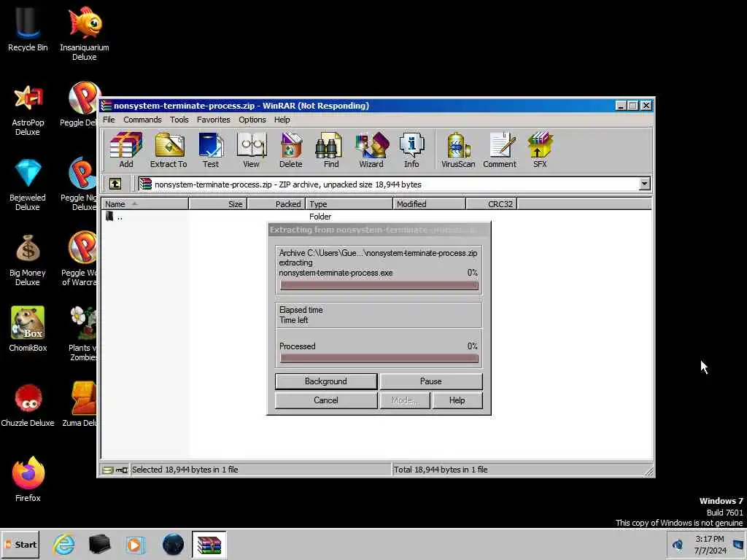Select Big Money Deluxe desktop icon
The width and height of the screenshot is (747, 560).
(28, 260)
